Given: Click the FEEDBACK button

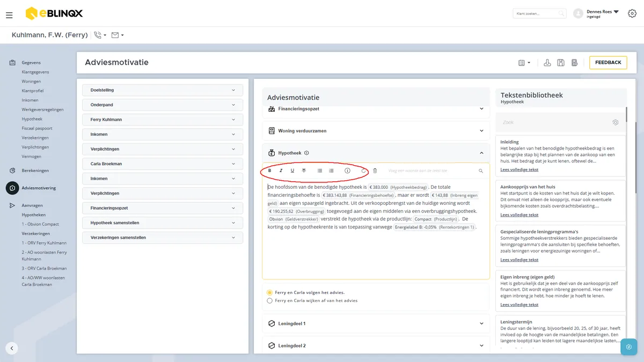Looking at the screenshot, I should 608,63.
